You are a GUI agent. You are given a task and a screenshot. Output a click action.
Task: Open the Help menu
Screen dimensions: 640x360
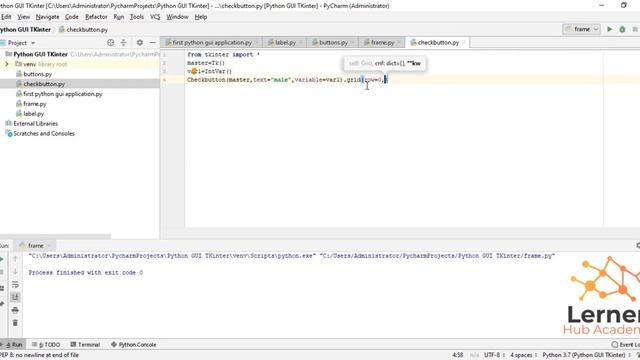[201, 17]
